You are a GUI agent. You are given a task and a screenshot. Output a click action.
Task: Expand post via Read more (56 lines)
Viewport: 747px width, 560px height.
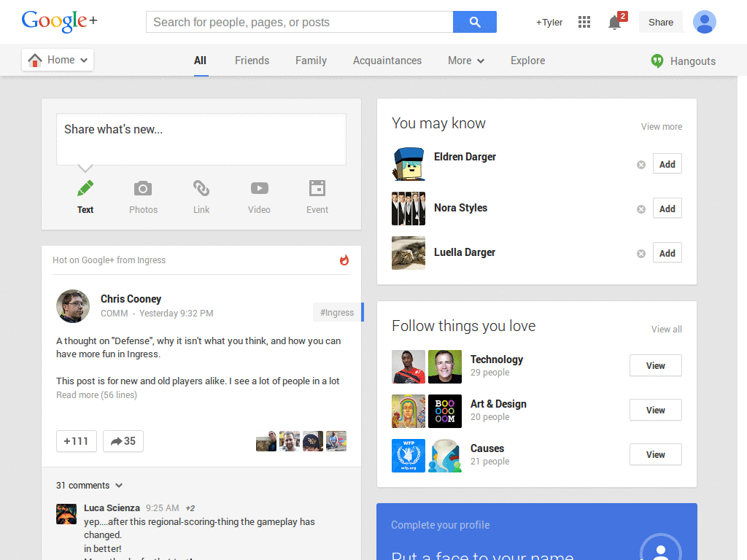97,394
